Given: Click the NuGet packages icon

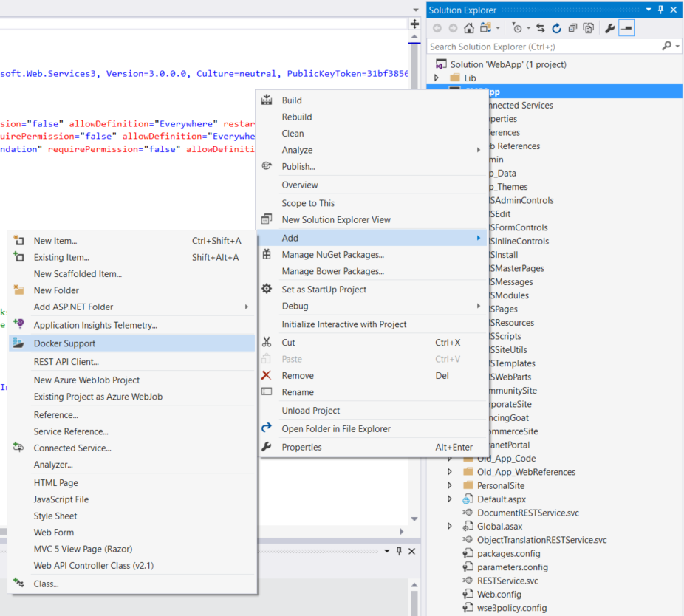Looking at the screenshot, I should [267, 254].
